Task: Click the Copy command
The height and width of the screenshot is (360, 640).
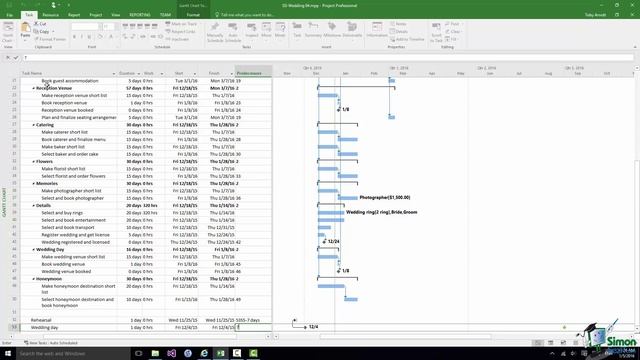Action: pos(42,31)
